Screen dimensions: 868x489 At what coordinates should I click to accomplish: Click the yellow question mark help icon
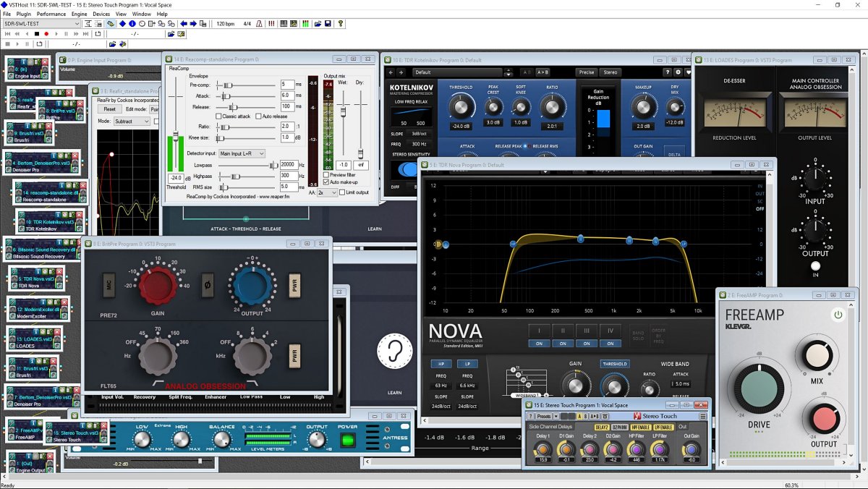341,24
